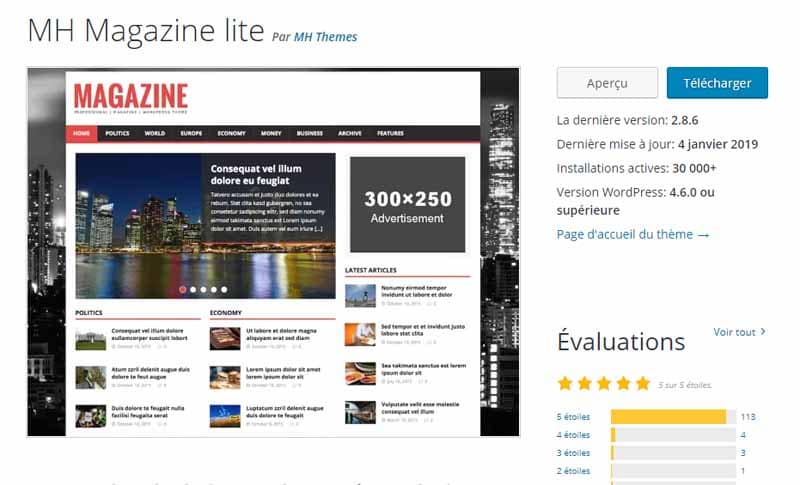Viewport: 800px width, 485px height.
Task: Click the MAGAZINE logo in preview
Action: [x=131, y=98]
